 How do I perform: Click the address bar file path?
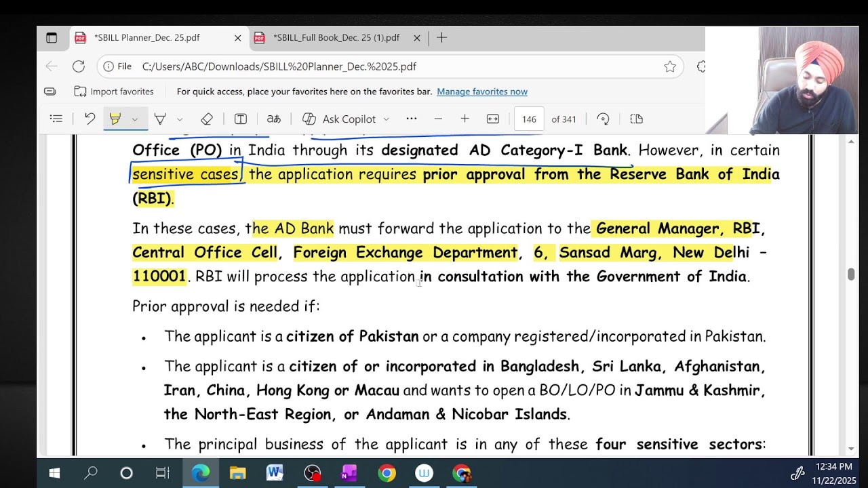coord(279,66)
